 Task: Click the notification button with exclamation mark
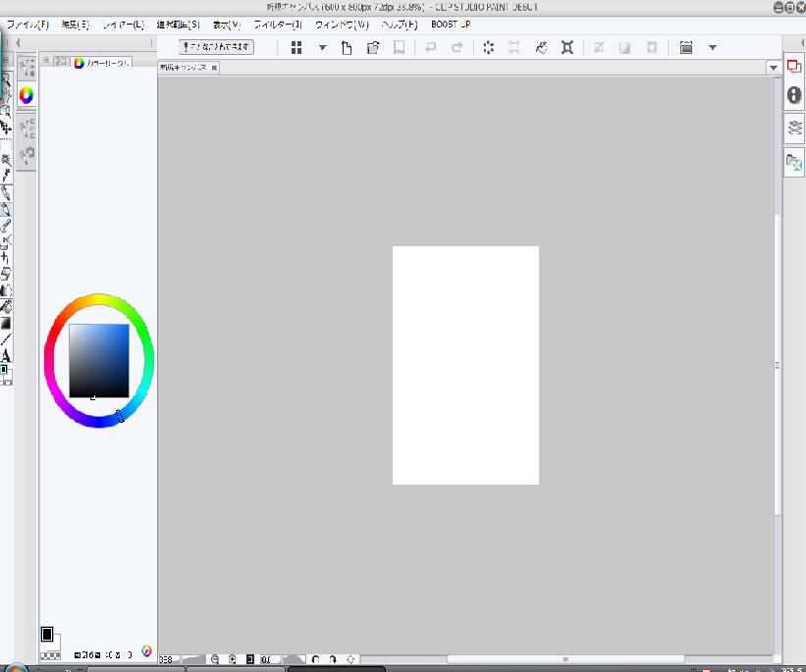coord(217,47)
